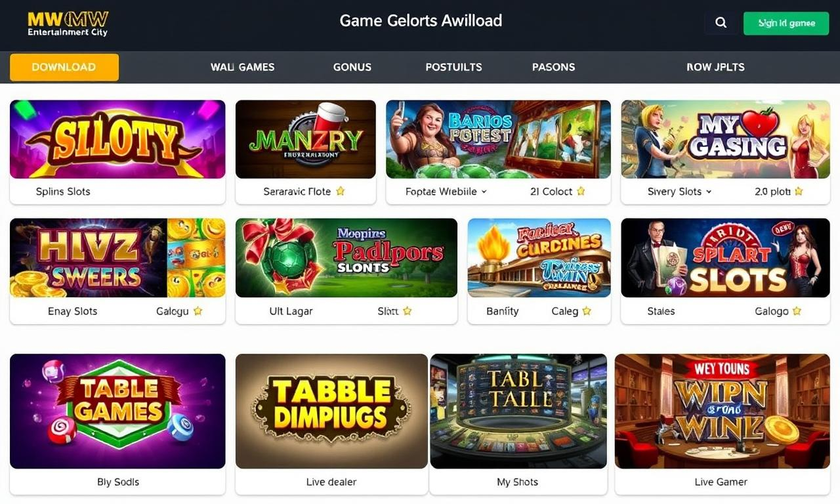The width and height of the screenshot is (840, 504).
Task: Click the MW Entertainment City logo
Action: point(68,23)
